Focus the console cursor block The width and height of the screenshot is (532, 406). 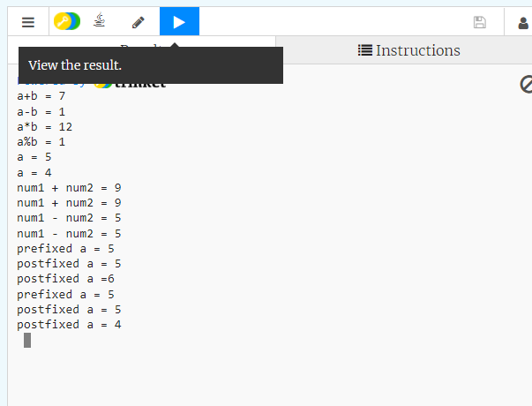27,340
